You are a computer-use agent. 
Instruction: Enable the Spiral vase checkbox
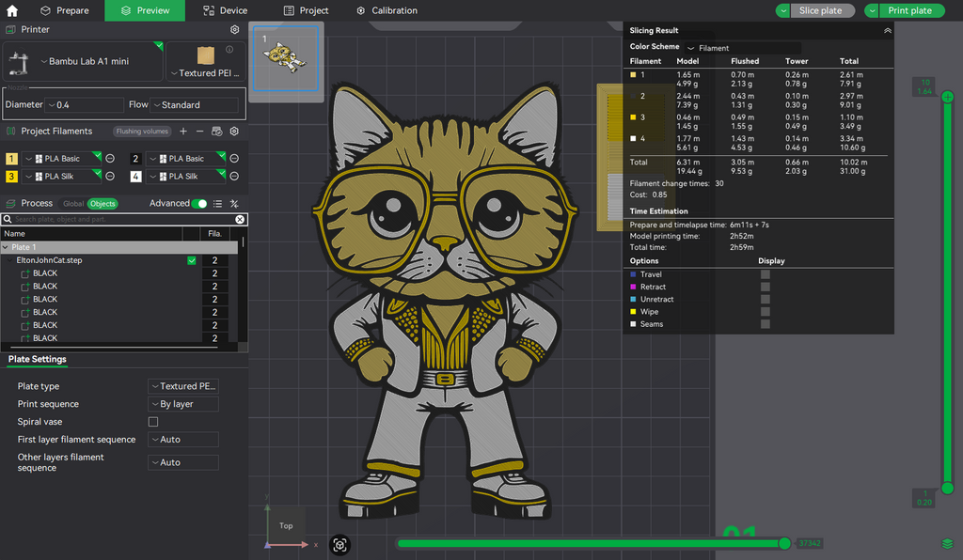pos(153,421)
